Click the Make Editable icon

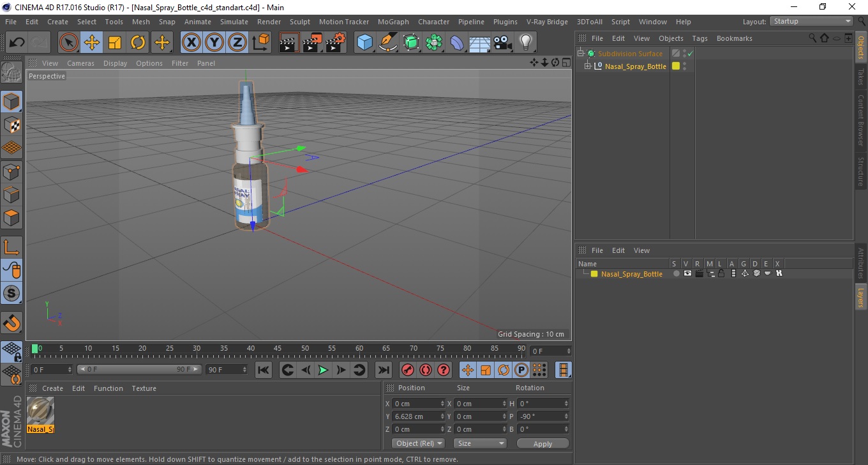11,73
